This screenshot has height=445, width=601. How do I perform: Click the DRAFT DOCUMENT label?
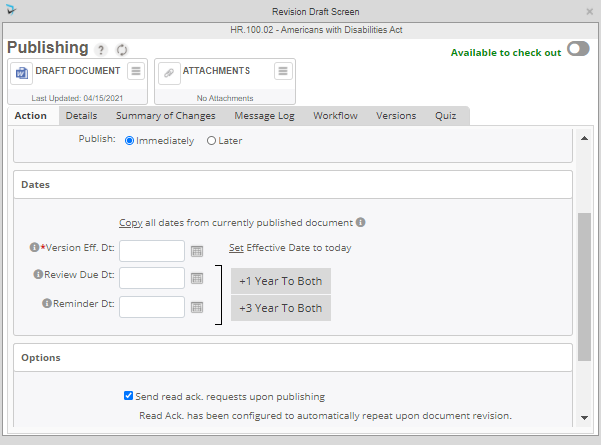pyautogui.click(x=78, y=71)
